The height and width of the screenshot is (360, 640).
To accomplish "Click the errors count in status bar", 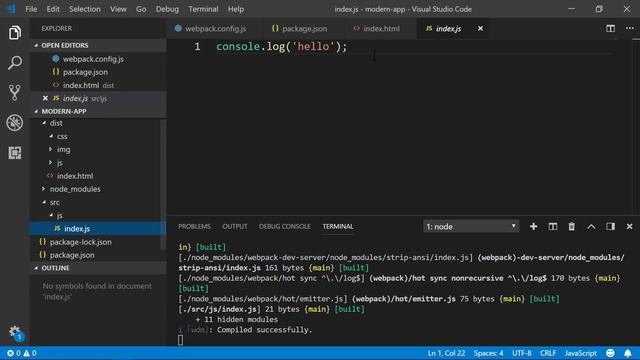I will 13,353.
